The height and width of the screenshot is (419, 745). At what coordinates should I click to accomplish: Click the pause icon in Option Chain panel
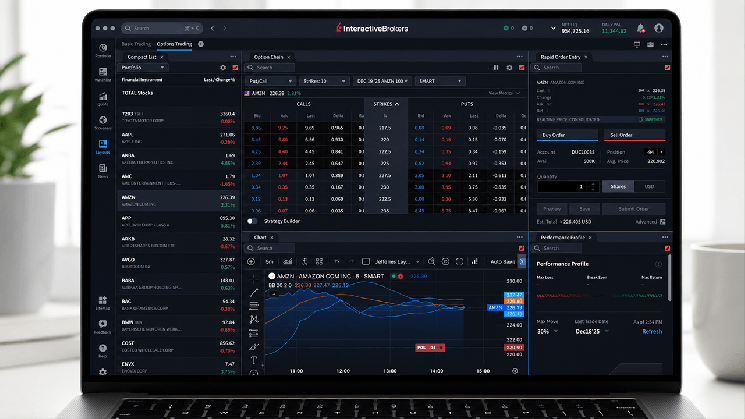tap(496, 67)
